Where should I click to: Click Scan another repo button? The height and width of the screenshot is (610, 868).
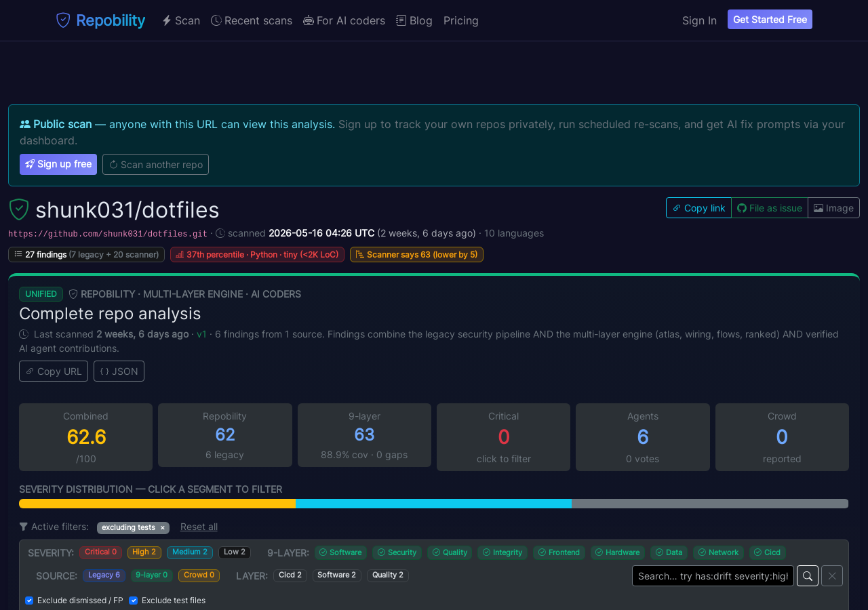pyautogui.click(x=155, y=164)
